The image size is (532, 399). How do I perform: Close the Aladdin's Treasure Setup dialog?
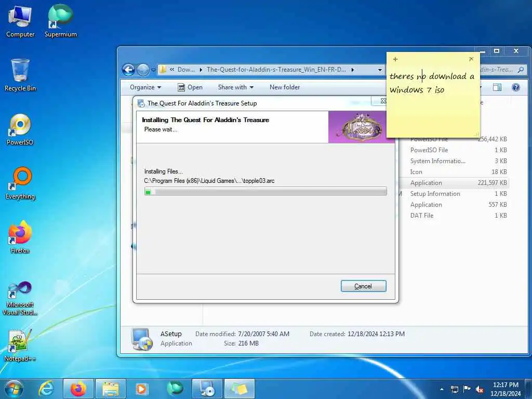pos(380,101)
